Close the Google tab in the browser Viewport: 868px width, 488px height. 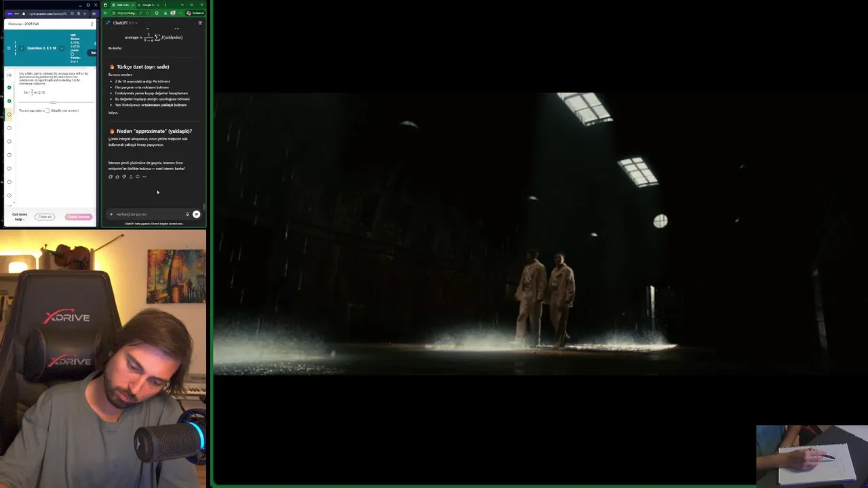(158, 5)
